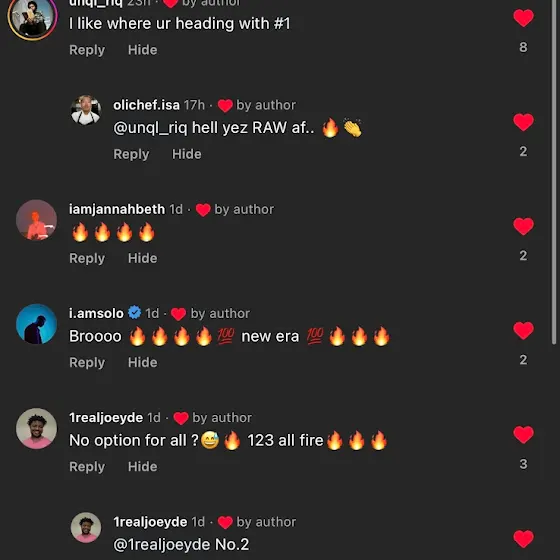Open olichef.isa's profile avatar
The height and width of the screenshot is (560, 560).
tap(86, 110)
